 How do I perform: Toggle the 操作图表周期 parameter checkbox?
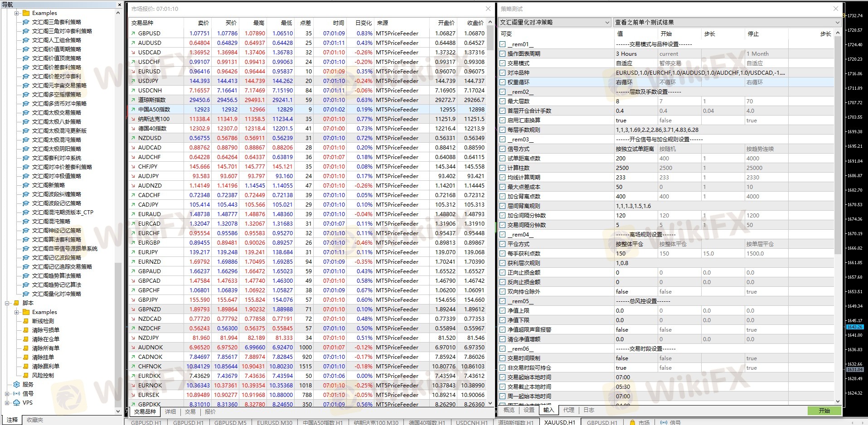click(503, 53)
